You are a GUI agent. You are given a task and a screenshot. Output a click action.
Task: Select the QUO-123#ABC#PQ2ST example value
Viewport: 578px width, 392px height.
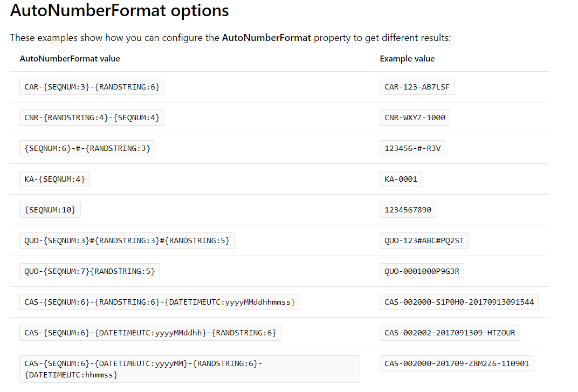click(x=424, y=240)
